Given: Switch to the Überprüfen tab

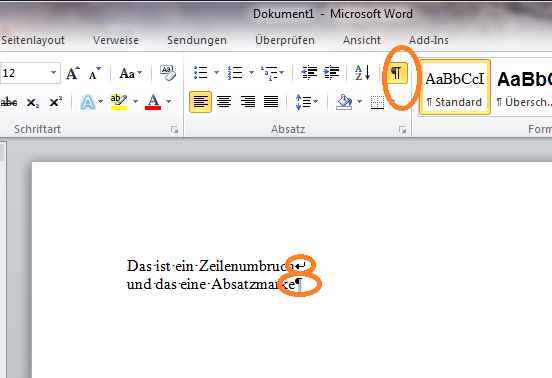Looking at the screenshot, I should [285, 40].
